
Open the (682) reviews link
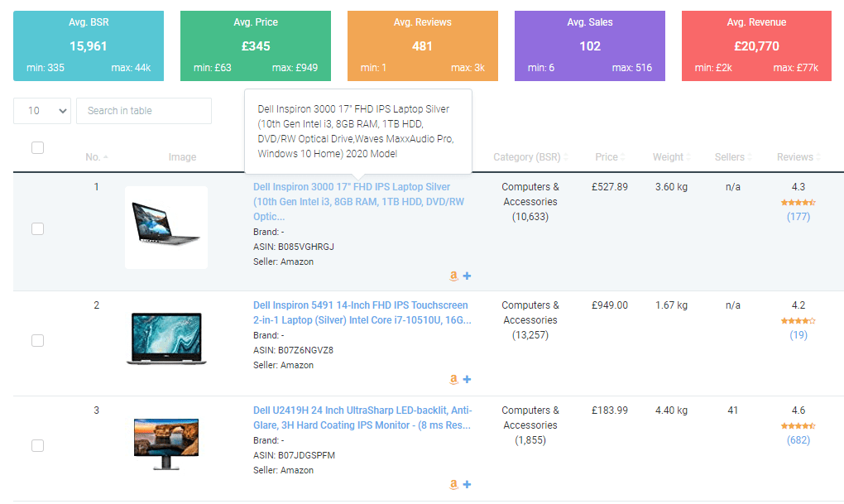(798, 440)
